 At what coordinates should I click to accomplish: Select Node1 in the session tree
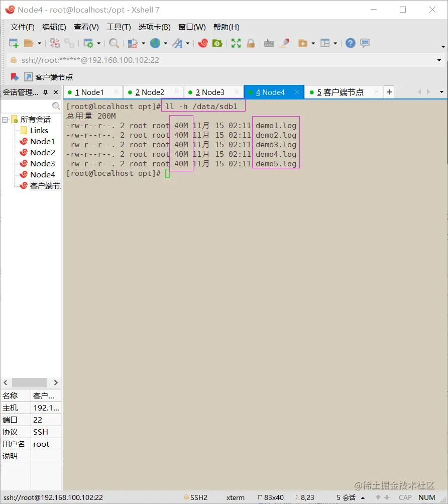click(38, 141)
